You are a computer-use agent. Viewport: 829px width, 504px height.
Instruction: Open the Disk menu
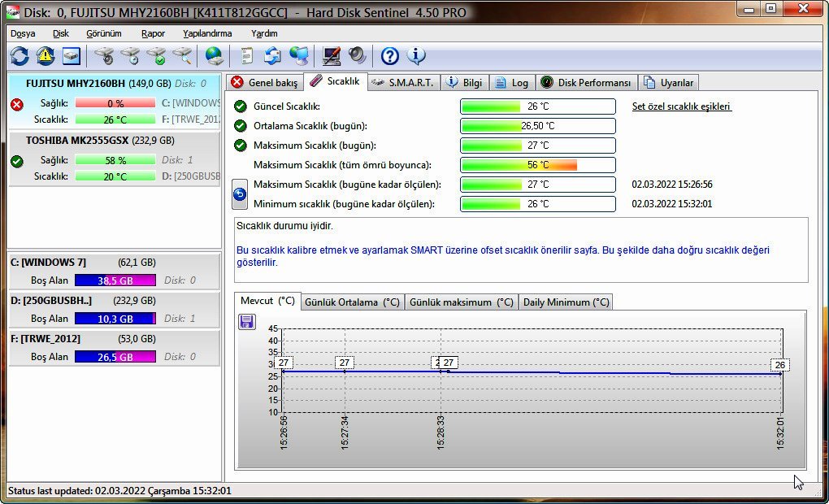pos(61,33)
